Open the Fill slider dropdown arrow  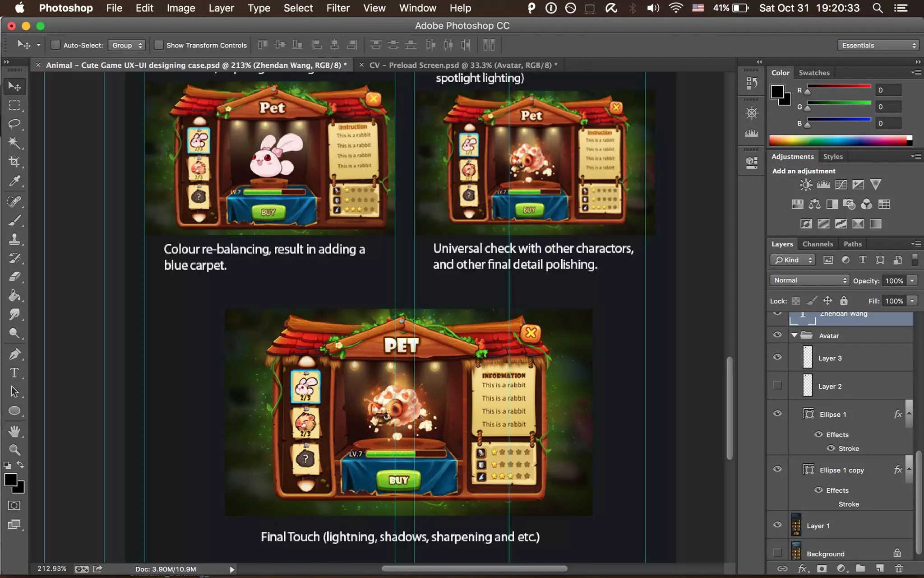[x=912, y=301]
